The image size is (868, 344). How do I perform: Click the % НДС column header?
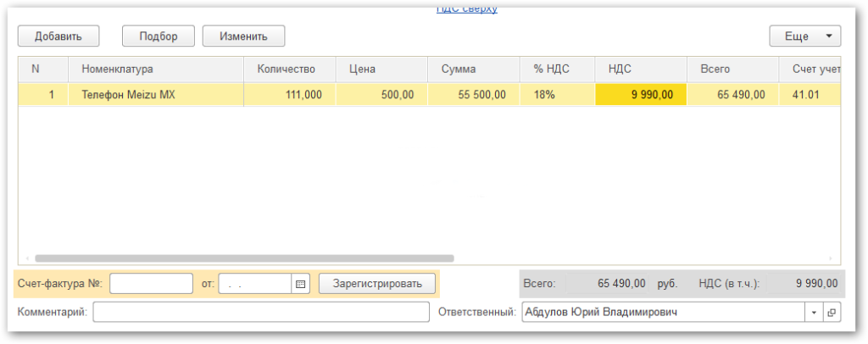coord(557,69)
